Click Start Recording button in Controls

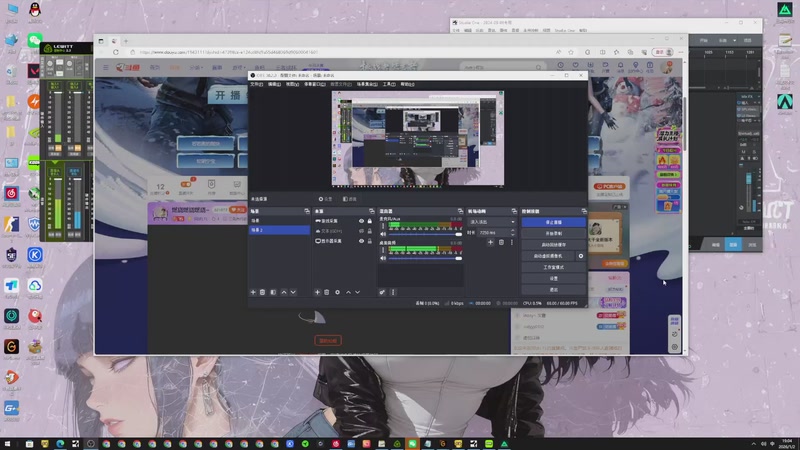554,234
